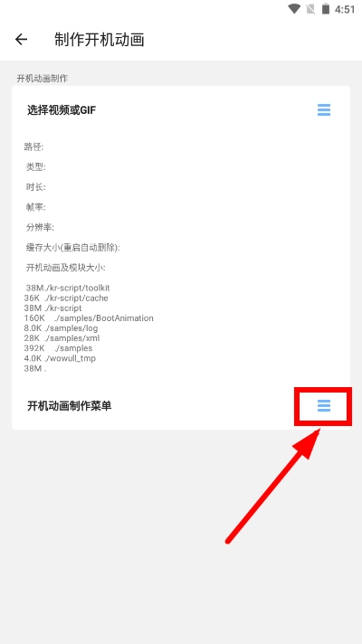
Task: Open the menu icon beside 开机动画制作菜单
Action: coord(324,406)
